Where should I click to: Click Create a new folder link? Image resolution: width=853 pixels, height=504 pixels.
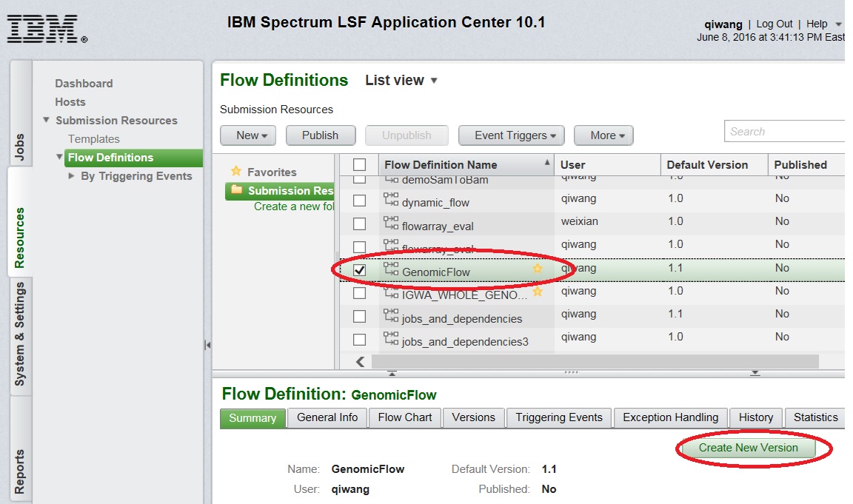click(x=294, y=206)
